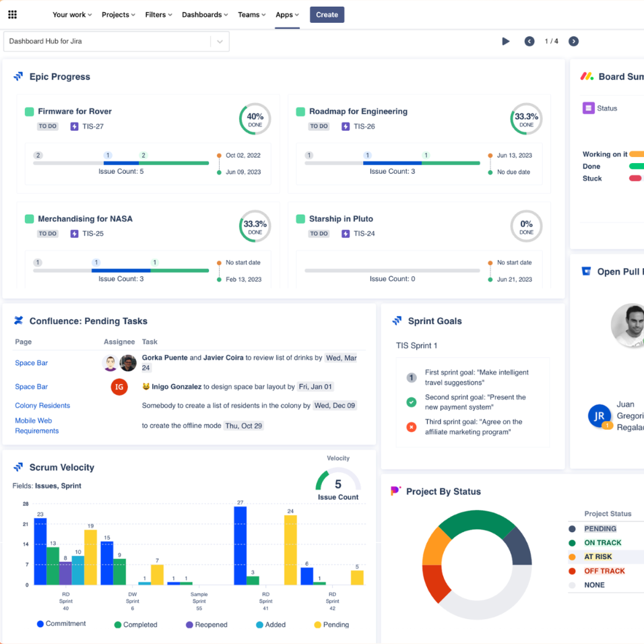The image size is (644, 644).
Task: Open the Projects dropdown menu
Action: 118,15
